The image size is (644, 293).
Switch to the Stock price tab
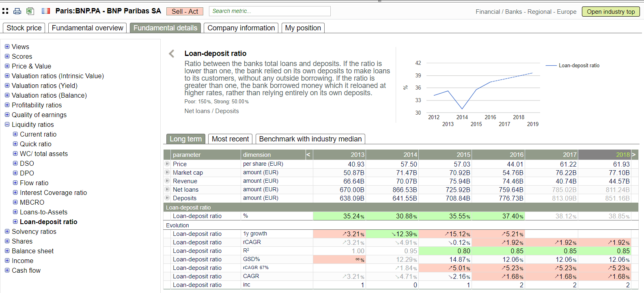point(24,28)
